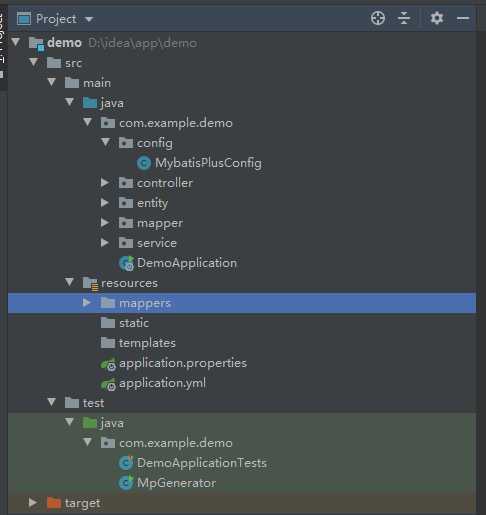
Task: Click the demo module folder icon
Action: 36,44
